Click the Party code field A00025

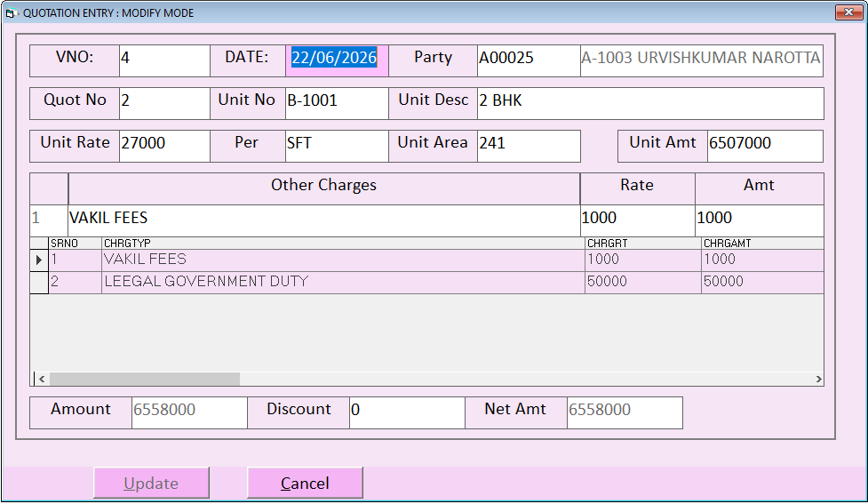pos(529,60)
